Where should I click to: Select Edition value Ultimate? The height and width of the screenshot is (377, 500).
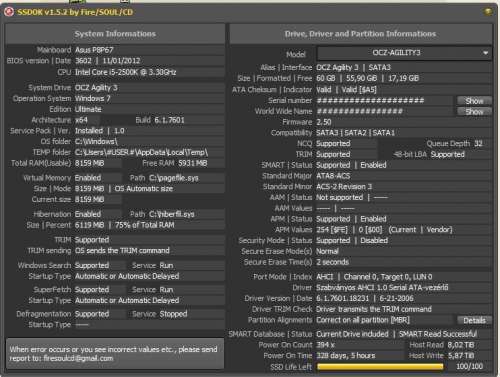(88, 109)
